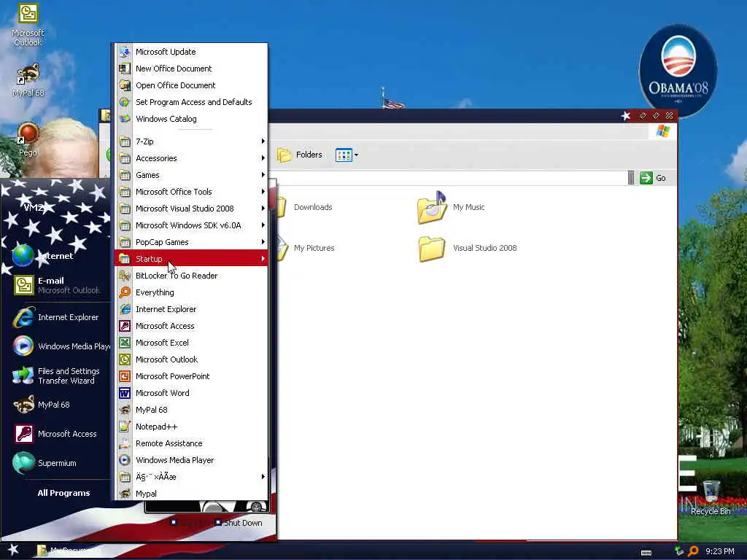Click the My Documents taskbar button
The image size is (747, 560).
pos(69,551)
